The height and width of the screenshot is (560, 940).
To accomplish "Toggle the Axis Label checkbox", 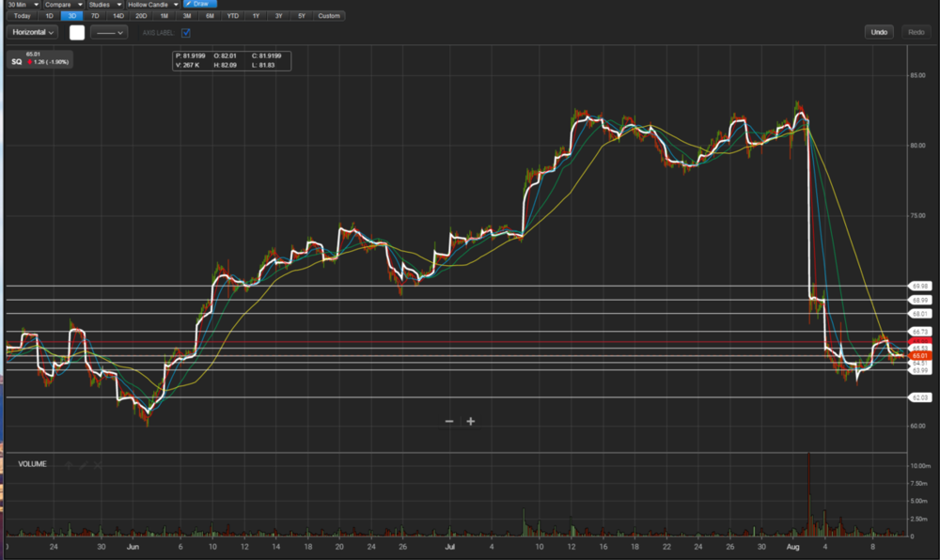I will tap(186, 33).
